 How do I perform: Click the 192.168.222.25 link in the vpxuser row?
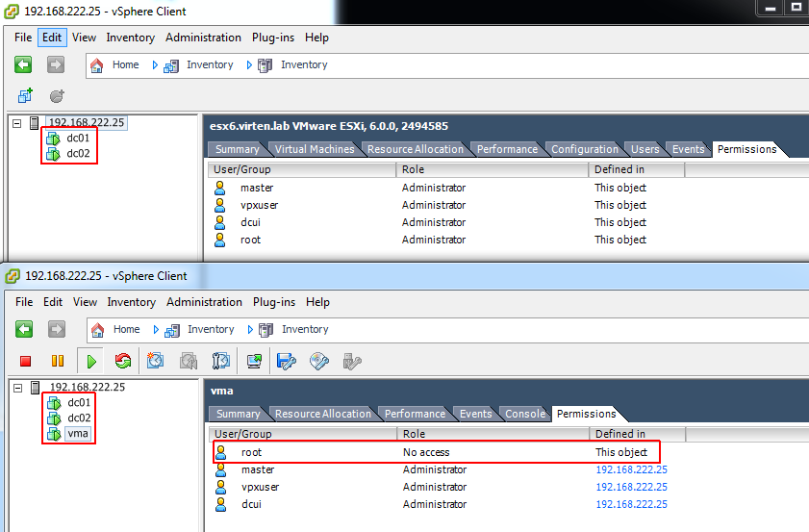tap(631, 487)
